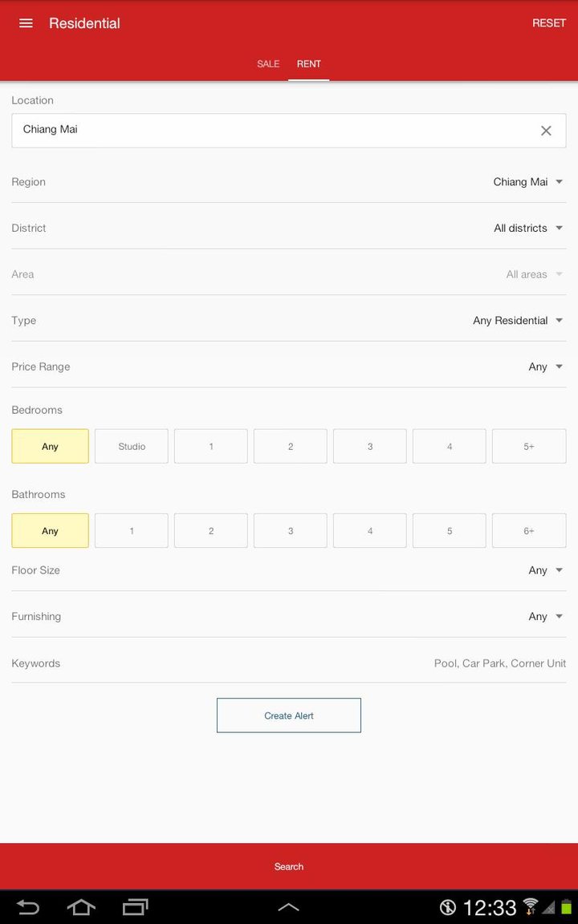Tap the battery indicator in the status bar
Viewport: 578px width, 924px height.
(568, 906)
